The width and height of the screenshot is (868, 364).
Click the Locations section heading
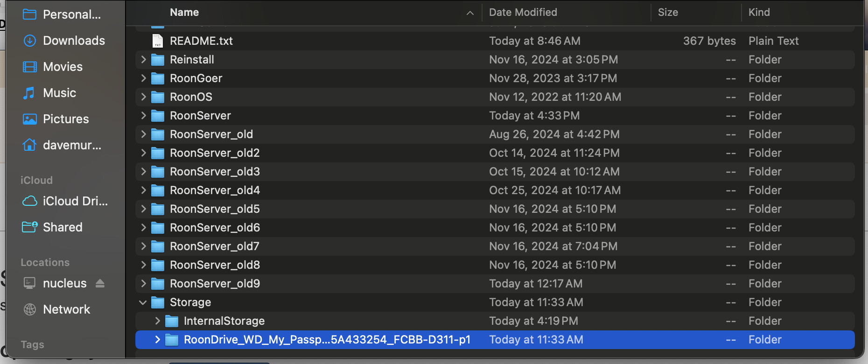(x=45, y=262)
